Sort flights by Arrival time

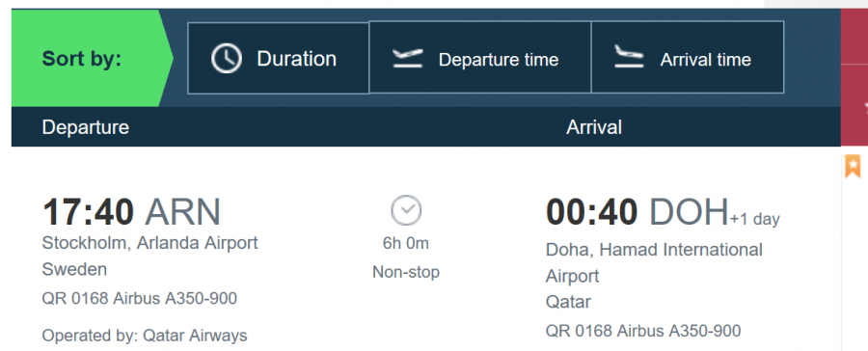coord(688,57)
